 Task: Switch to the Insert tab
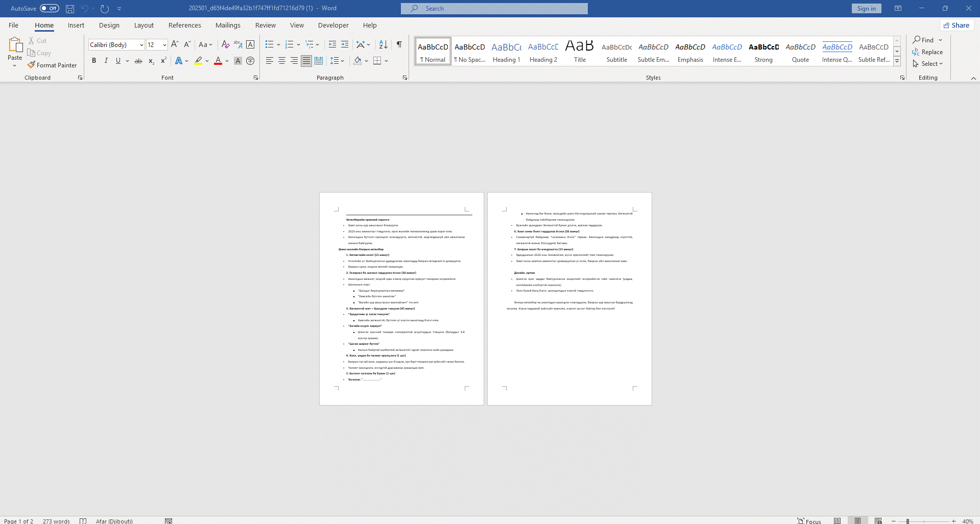(x=76, y=25)
